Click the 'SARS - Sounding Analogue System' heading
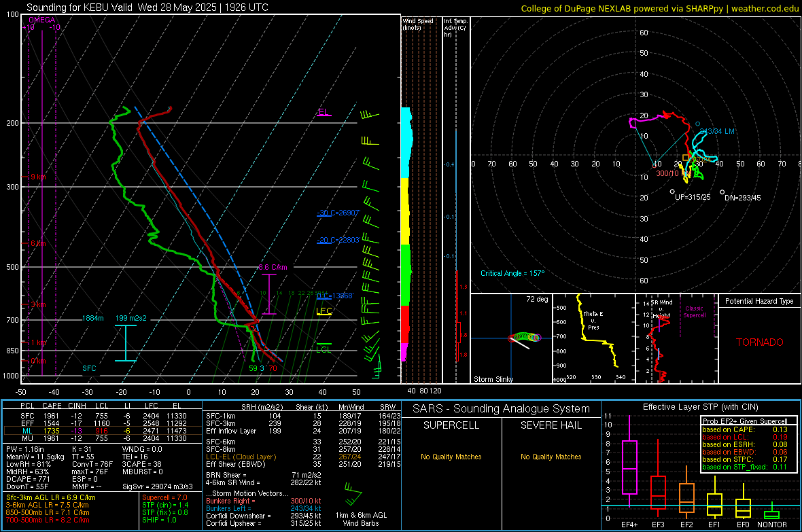This screenshot has width=802, height=532. 502,409
